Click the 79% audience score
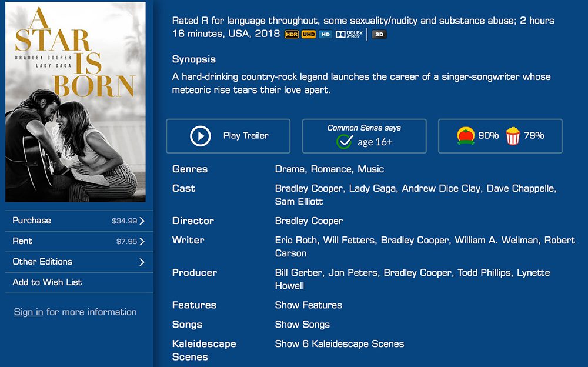This screenshot has height=367, width=588. point(534,135)
